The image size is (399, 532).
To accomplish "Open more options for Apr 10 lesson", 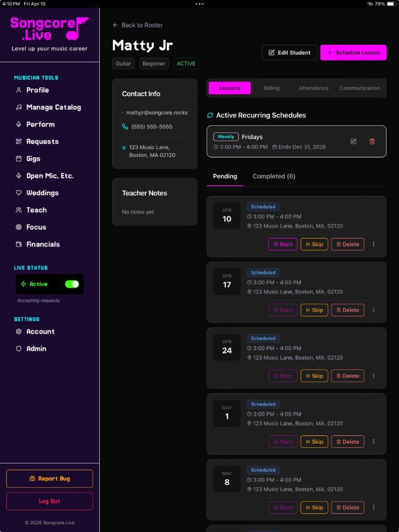I will click(374, 244).
